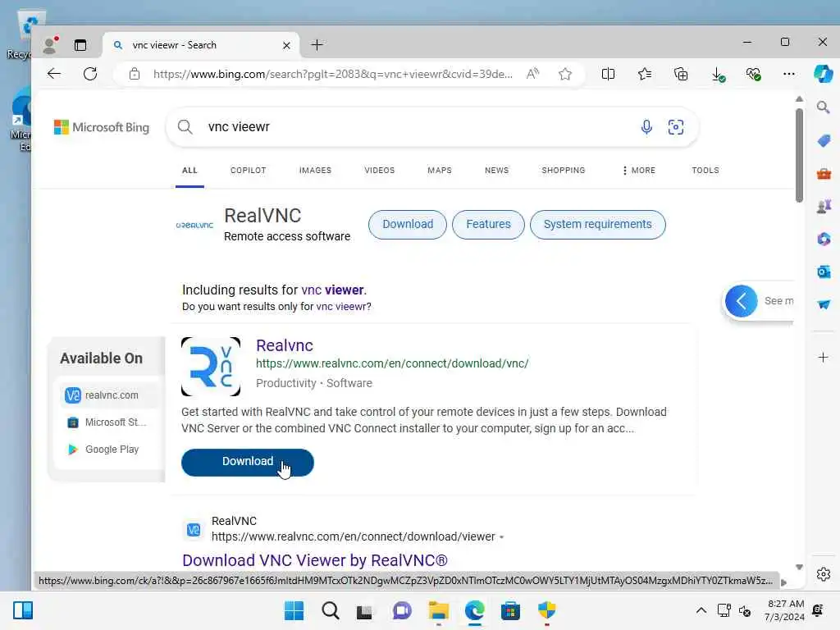
Task: Add a sidebar app with plus icon
Action: (x=824, y=358)
